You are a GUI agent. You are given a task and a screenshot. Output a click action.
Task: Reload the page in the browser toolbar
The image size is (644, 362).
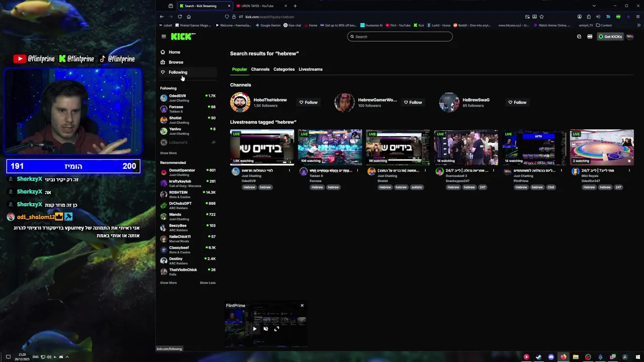tap(180, 17)
